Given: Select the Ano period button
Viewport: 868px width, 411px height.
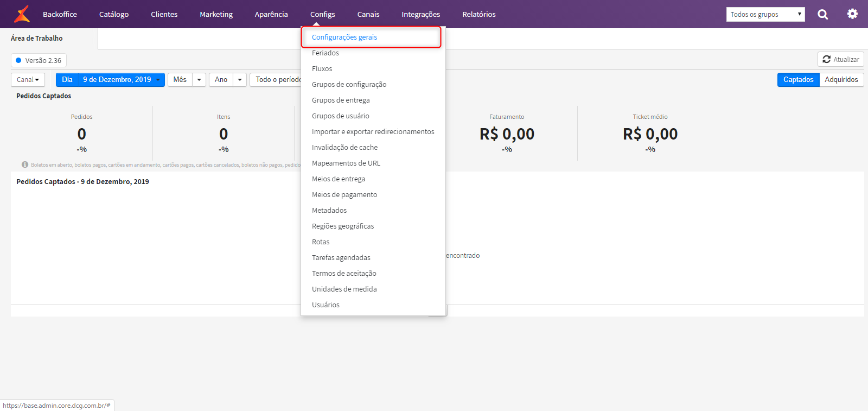Looking at the screenshot, I should click(x=221, y=80).
